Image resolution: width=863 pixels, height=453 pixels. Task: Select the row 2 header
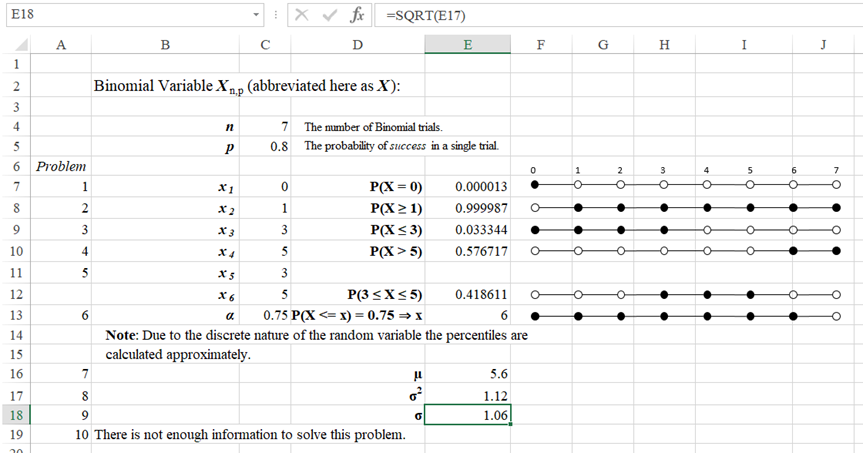click(16, 85)
